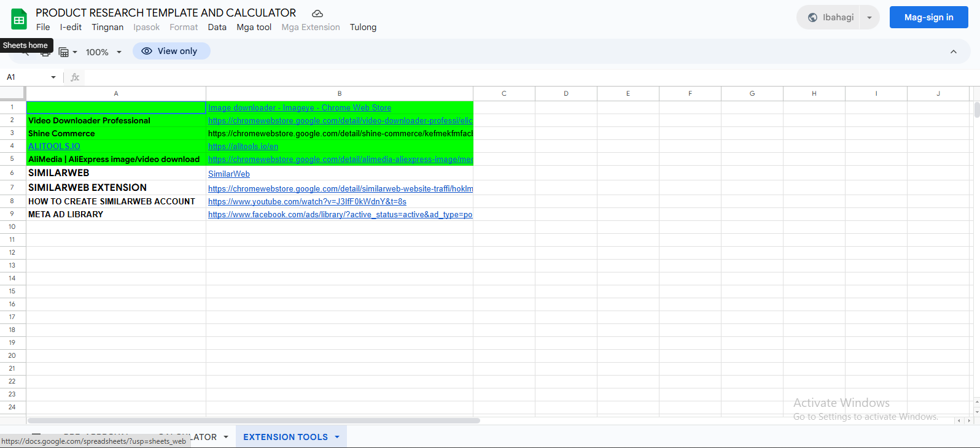Click the View only eye button
The height and width of the screenshot is (448, 980).
[x=171, y=51]
